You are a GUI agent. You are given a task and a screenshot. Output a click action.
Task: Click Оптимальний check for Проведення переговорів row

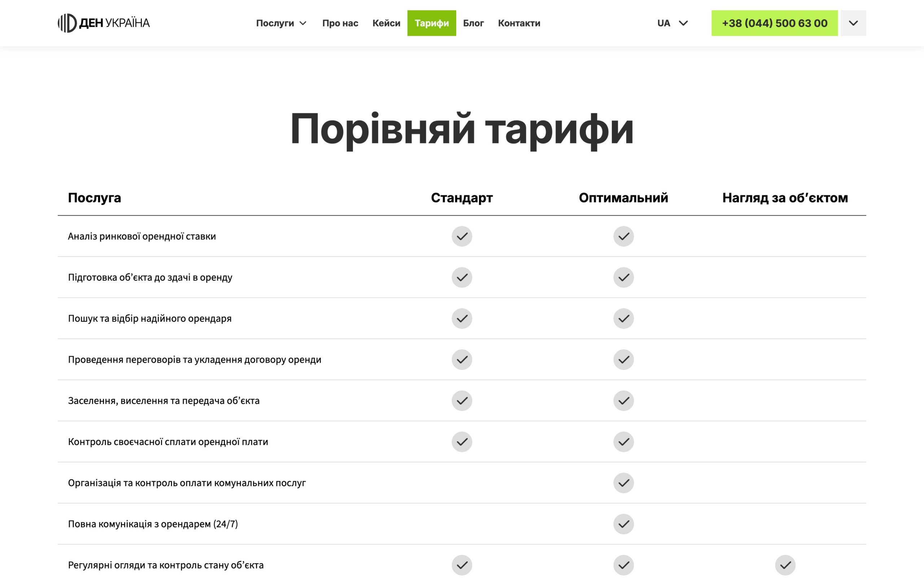[x=623, y=359]
